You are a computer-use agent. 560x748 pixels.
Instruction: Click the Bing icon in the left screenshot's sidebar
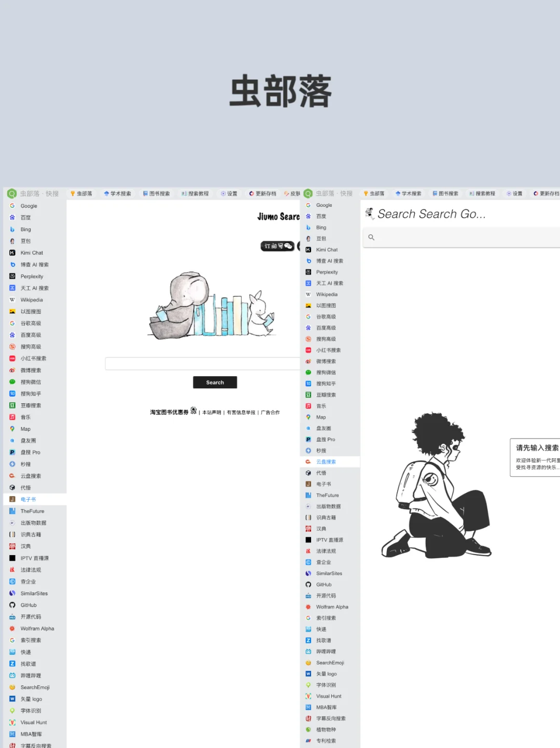coord(12,229)
